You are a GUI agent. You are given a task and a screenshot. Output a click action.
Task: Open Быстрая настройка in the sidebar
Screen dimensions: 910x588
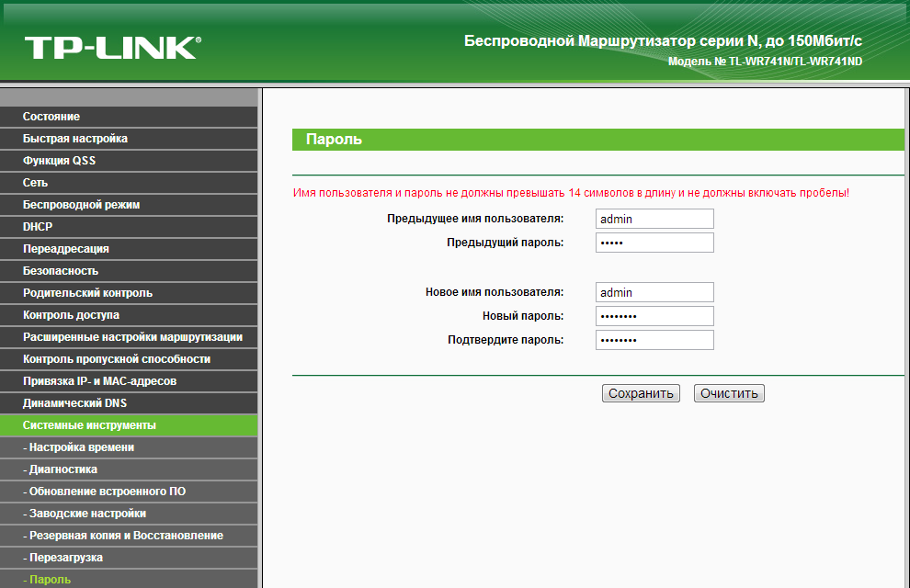tap(129, 139)
